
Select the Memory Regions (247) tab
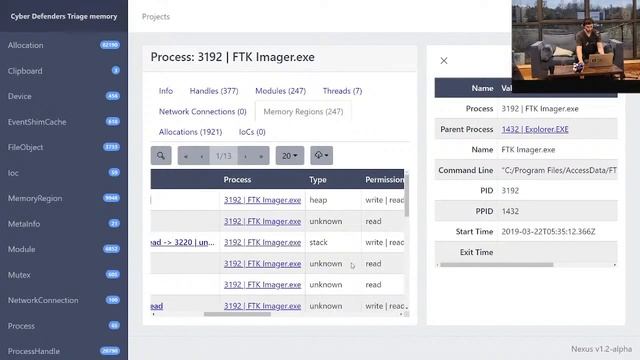(303, 111)
